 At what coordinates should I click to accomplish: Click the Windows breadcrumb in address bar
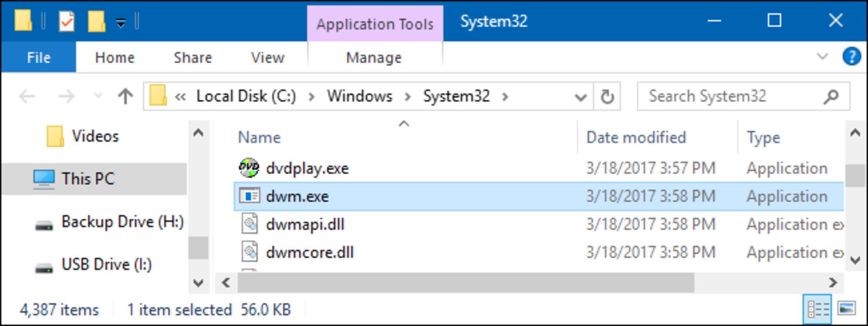tap(360, 96)
